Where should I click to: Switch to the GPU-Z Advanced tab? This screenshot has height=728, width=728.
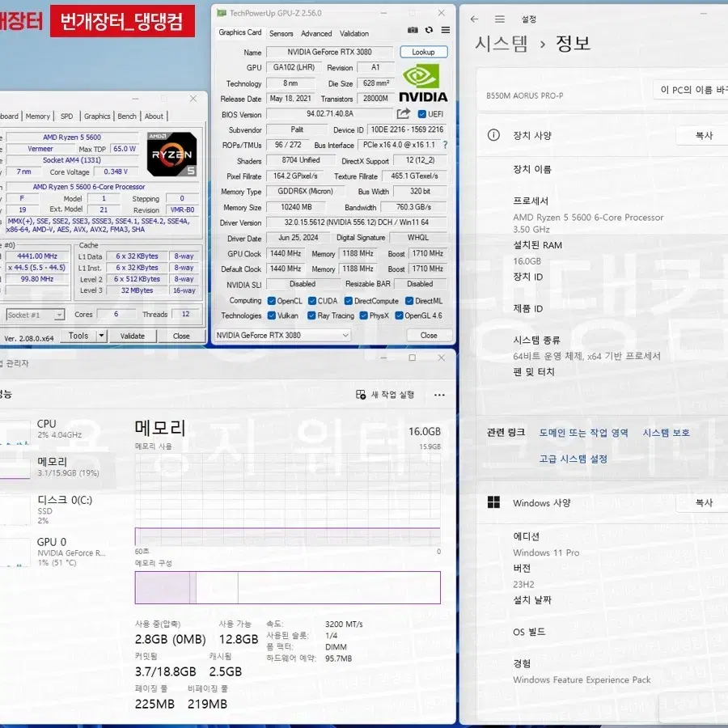pyautogui.click(x=316, y=33)
